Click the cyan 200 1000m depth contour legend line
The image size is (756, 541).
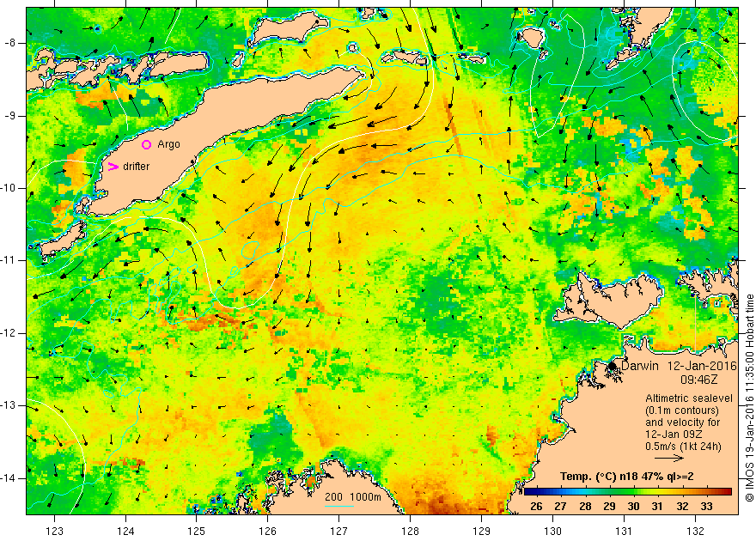tap(339, 507)
